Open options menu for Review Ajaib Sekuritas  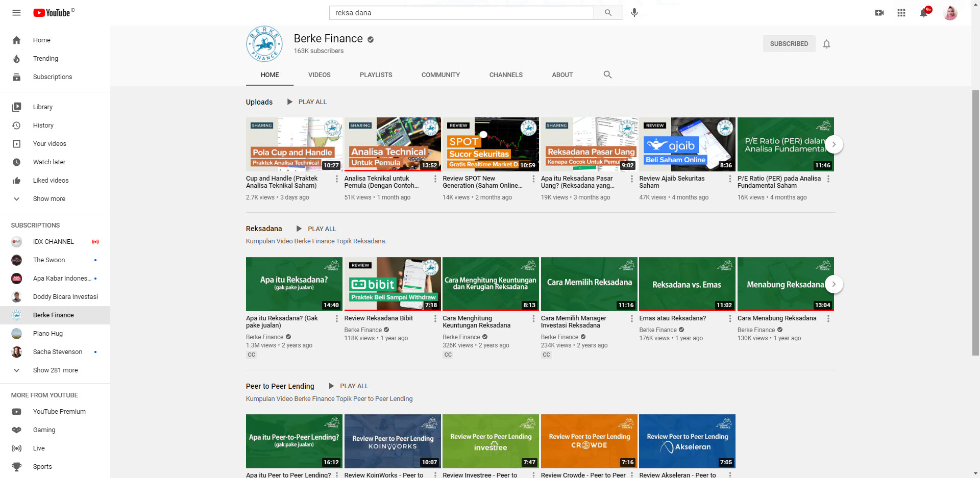coord(730,179)
